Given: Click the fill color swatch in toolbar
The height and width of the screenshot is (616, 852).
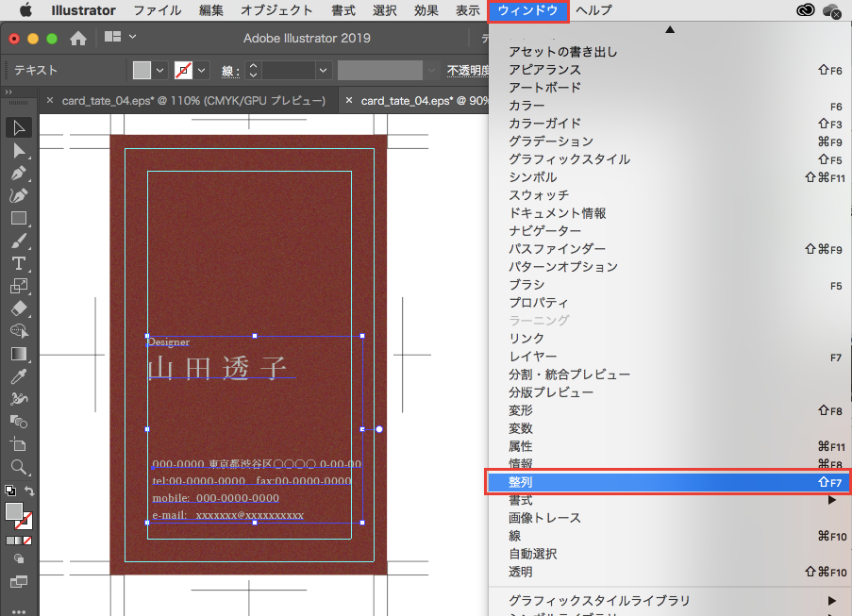Looking at the screenshot, I should pos(14,510).
